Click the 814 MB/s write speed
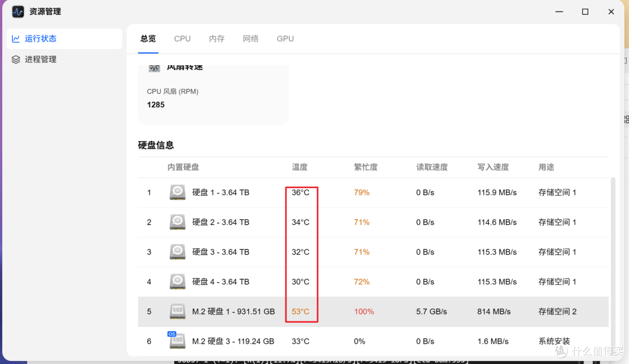Screen dimensions: 629x364 click(x=494, y=312)
